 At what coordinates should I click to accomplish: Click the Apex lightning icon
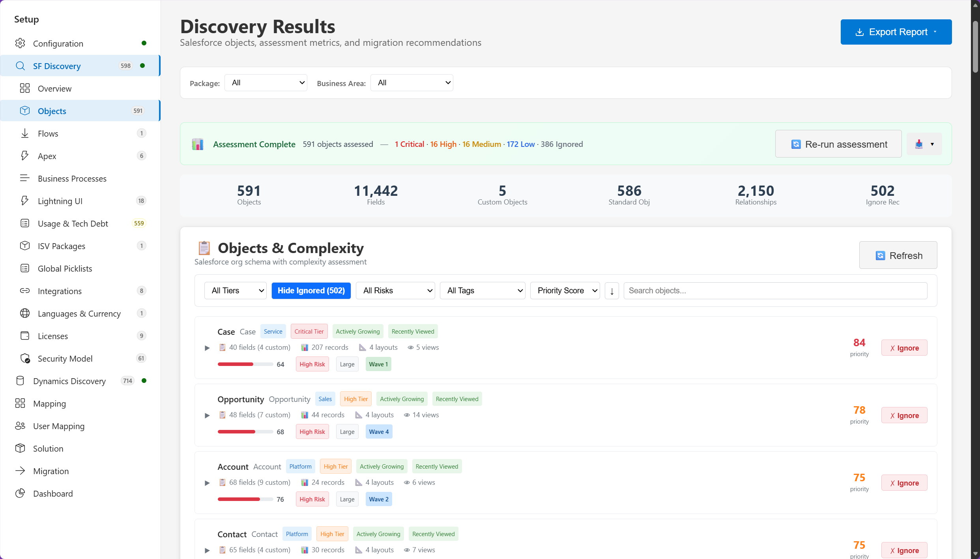(25, 156)
